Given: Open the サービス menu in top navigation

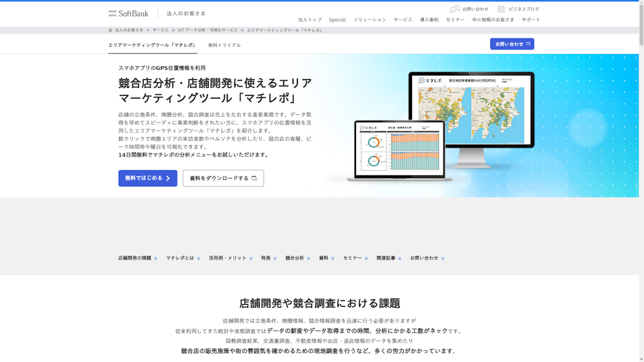Looking at the screenshot, I should [x=402, y=19].
